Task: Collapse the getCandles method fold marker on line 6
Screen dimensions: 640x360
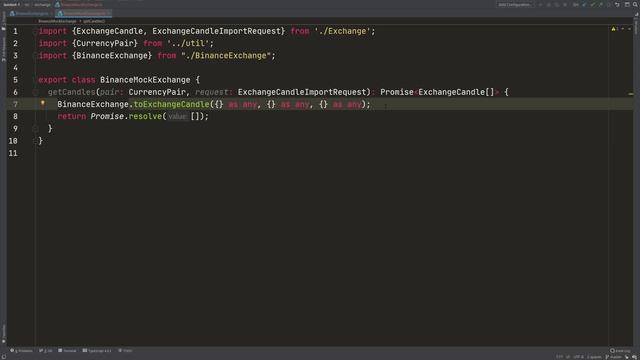Action: pos(35,92)
